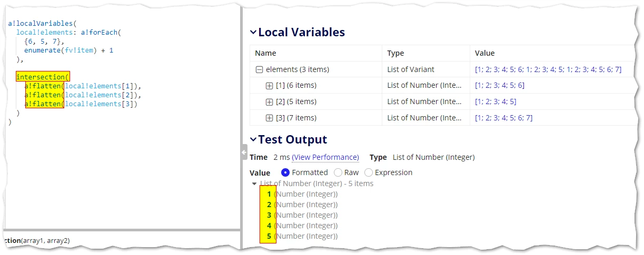Open the View Performance link
The image size is (644, 255).
pos(325,157)
